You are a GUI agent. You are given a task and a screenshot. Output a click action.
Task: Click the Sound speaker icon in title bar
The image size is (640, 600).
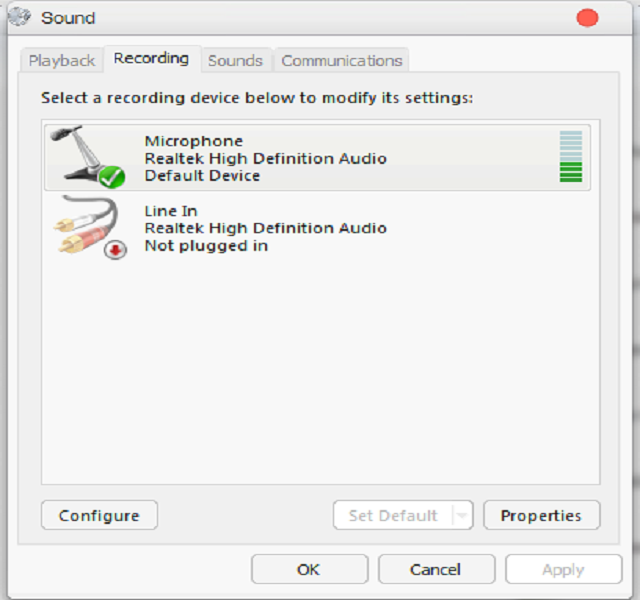19,17
